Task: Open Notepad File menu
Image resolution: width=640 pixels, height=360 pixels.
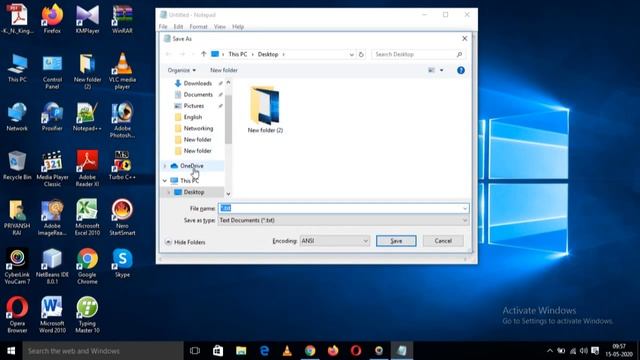Action: pyautogui.click(x=163, y=27)
